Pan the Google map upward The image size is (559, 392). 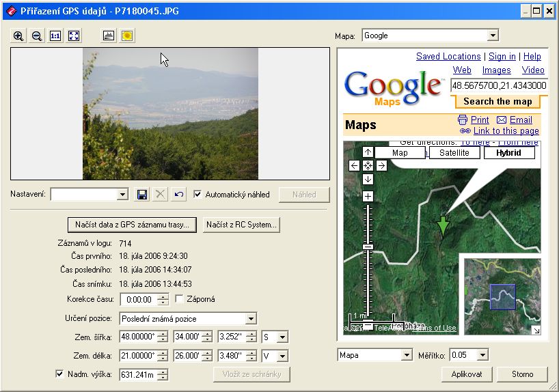pos(368,152)
